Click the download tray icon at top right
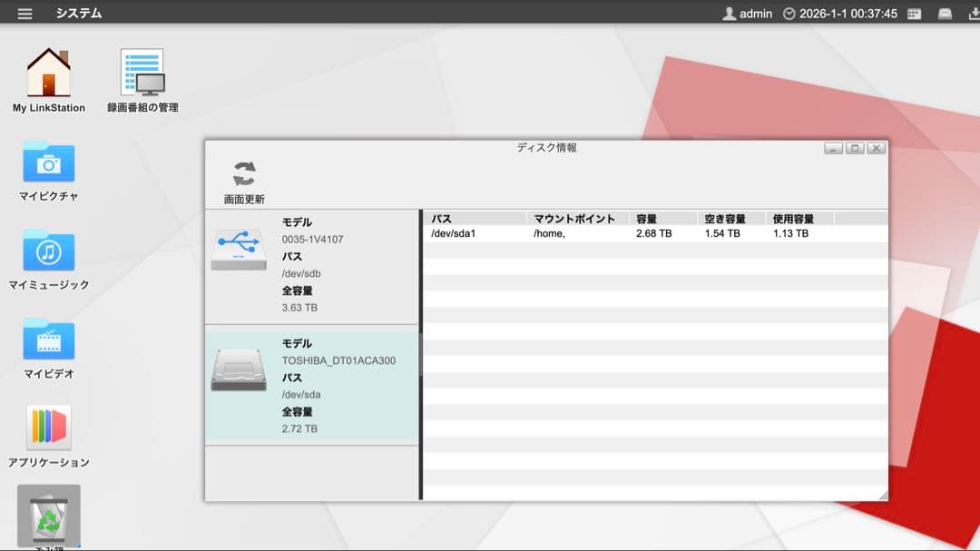The width and height of the screenshot is (980, 551). (973, 14)
